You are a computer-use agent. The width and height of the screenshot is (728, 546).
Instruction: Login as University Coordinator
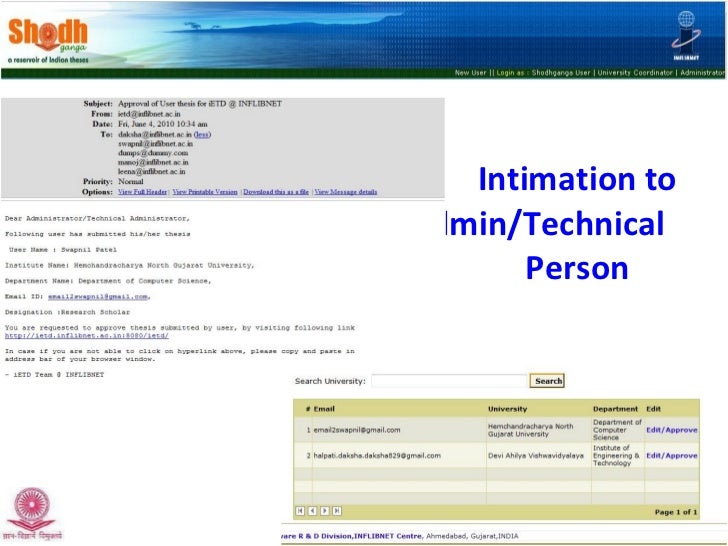click(635, 72)
